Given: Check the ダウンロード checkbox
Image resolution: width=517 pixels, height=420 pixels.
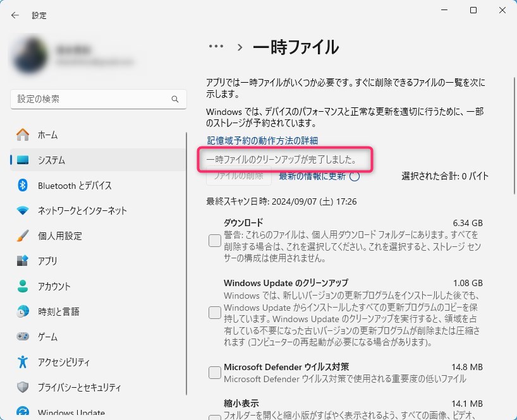Looking at the screenshot, I should point(215,241).
